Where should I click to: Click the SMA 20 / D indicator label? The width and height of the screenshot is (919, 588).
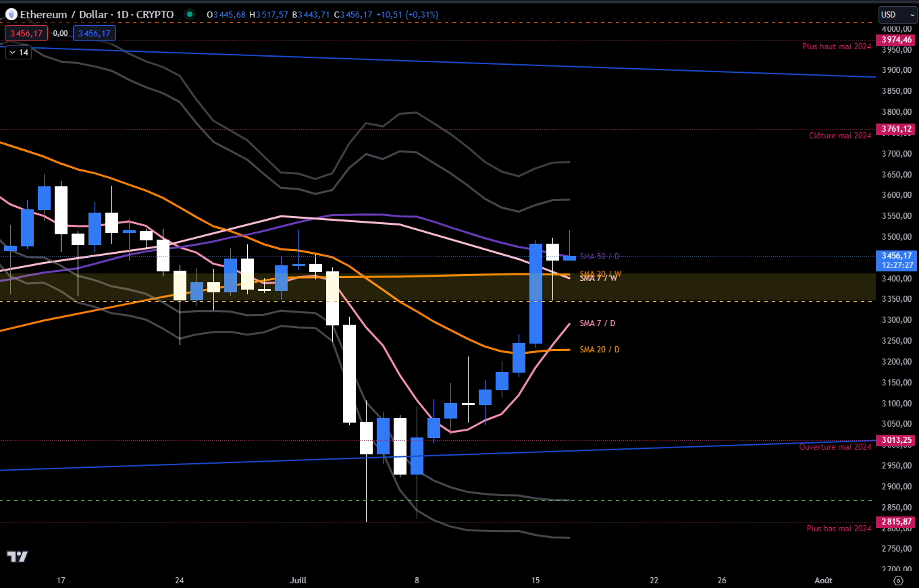598,350
